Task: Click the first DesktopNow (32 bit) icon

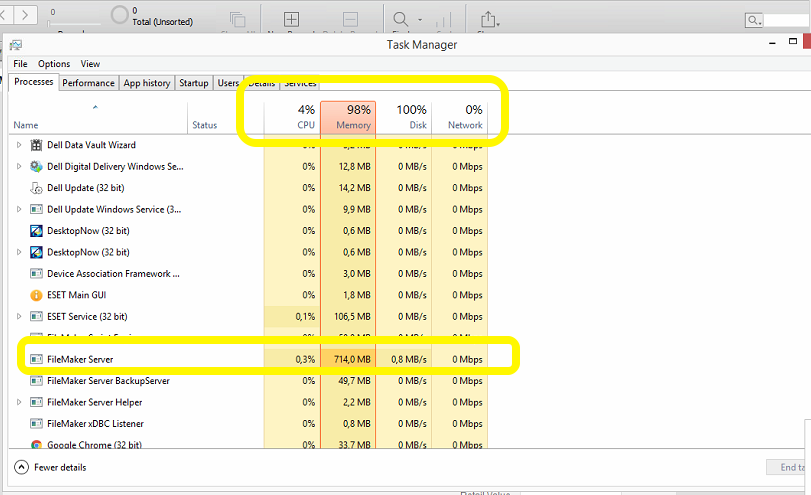Action: click(37, 231)
